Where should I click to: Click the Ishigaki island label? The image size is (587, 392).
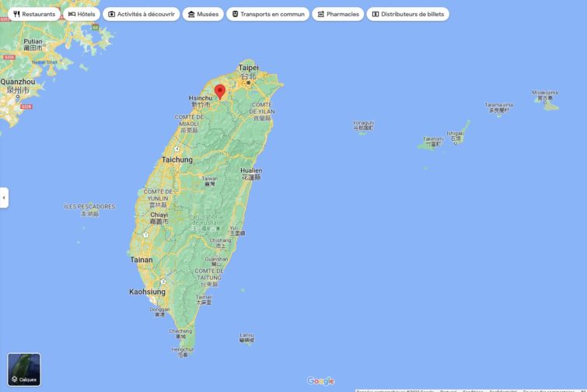455,133
